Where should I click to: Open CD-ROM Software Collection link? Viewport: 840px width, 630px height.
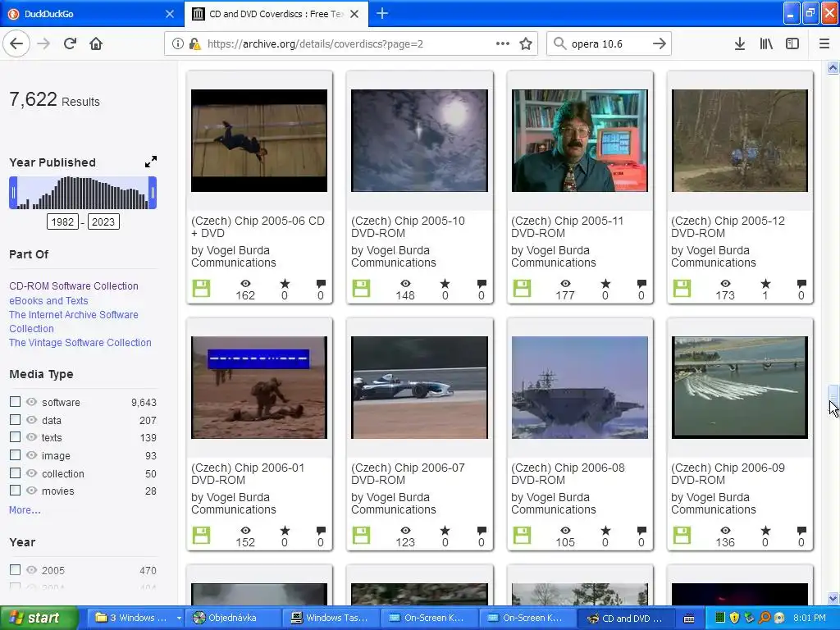pyautogui.click(x=73, y=286)
